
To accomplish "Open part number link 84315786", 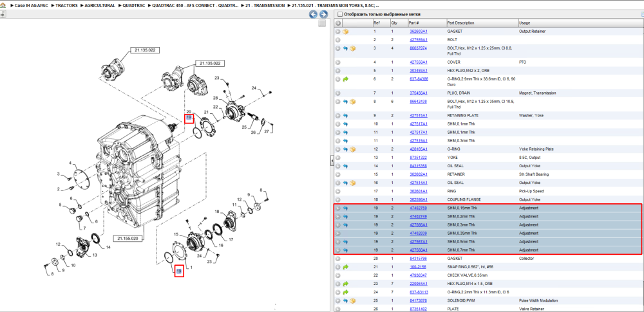I will point(418,259).
